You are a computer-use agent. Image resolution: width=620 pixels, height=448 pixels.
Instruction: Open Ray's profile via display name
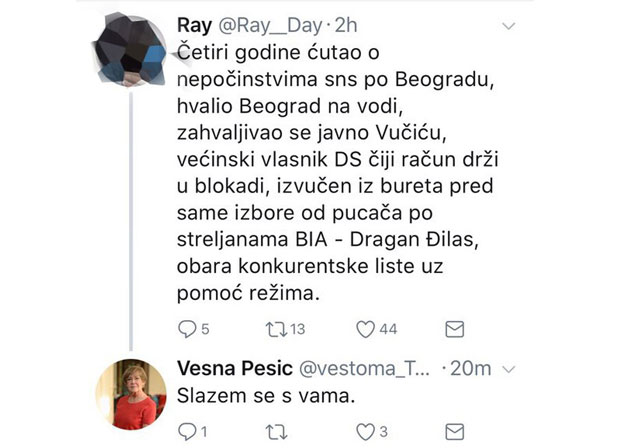pos(194,24)
